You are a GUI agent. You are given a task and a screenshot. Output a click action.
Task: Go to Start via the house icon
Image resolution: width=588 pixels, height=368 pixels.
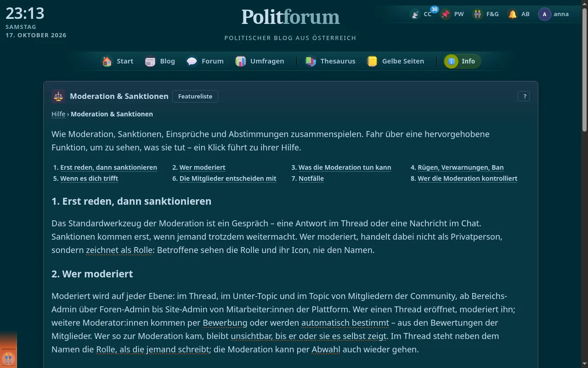(107, 61)
